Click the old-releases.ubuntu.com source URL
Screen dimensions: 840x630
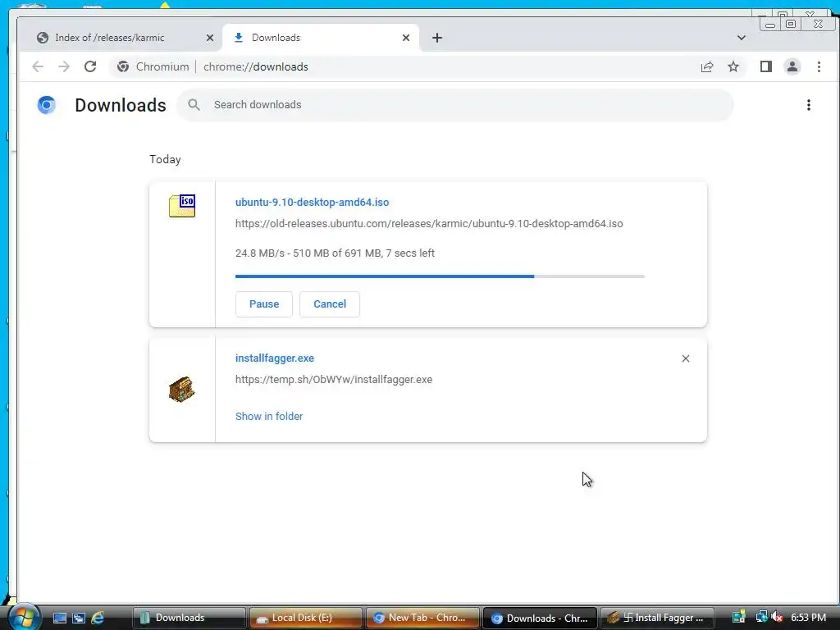coord(429,224)
